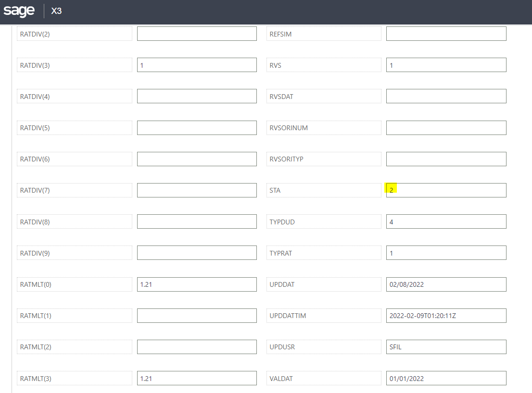The image size is (532, 393).
Task: Select the RATDIV(9) empty field
Action: (197, 253)
